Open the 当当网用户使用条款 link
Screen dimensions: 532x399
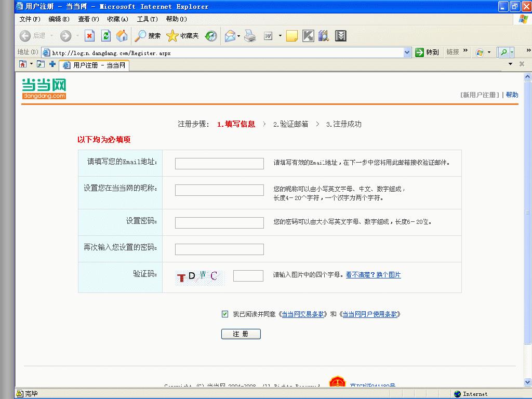(370, 314)
